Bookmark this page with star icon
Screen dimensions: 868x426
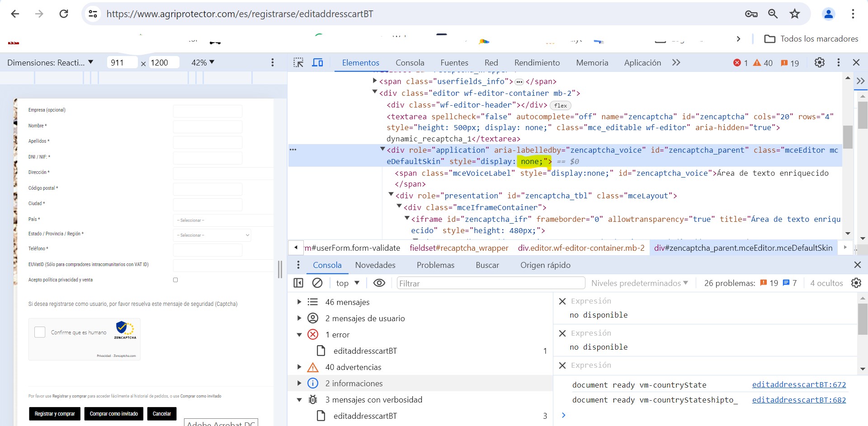795,14
